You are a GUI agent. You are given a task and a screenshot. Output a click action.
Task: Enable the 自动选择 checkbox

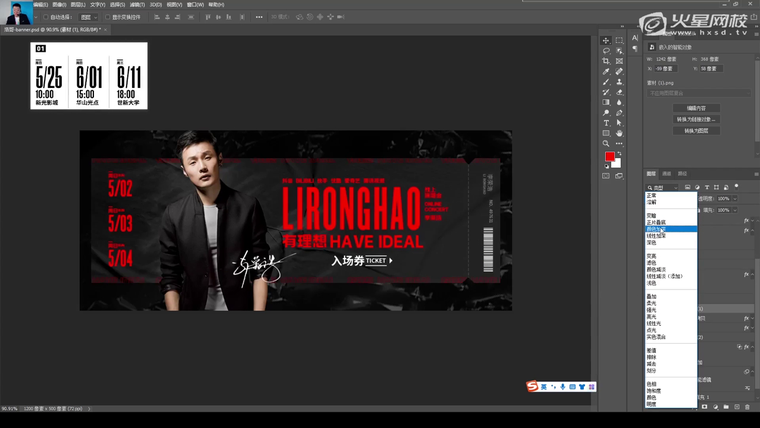click(45, 17)
